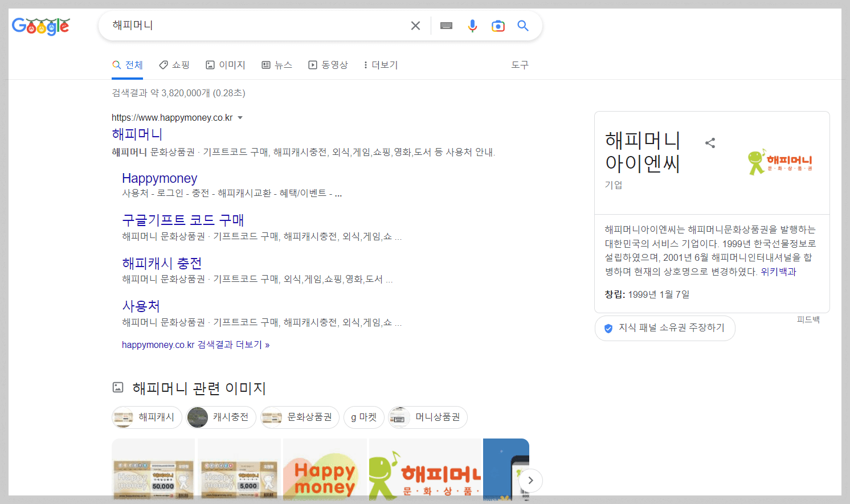Expand the 더보기 search options menu
This screenshot has height=504, width=850.
[379, 64]
